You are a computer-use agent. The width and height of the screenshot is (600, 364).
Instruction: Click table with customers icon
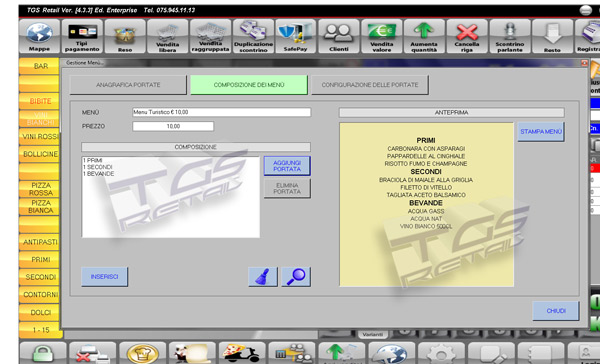(292, 353)
